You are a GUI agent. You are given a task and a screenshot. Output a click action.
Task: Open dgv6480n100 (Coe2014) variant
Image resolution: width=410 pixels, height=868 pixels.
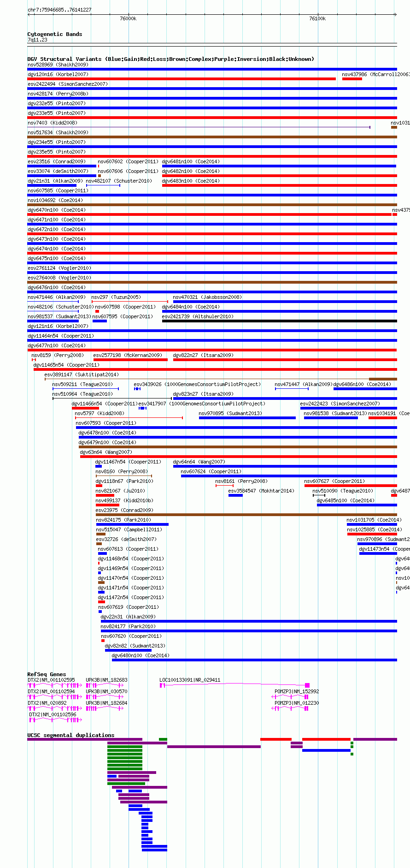(x=141, y=655)
